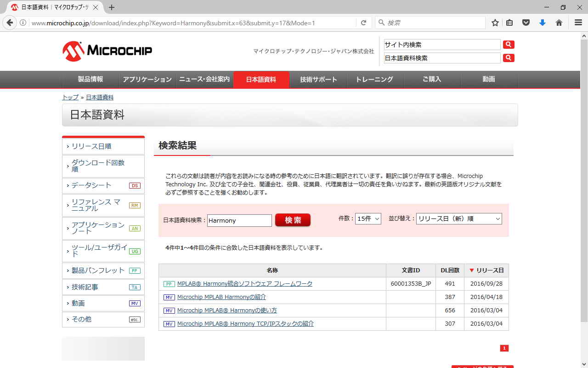The width and height of the screenshot is (588, 368).
Task: Click the browser back arrow button
Action: [x=10, y=23]
